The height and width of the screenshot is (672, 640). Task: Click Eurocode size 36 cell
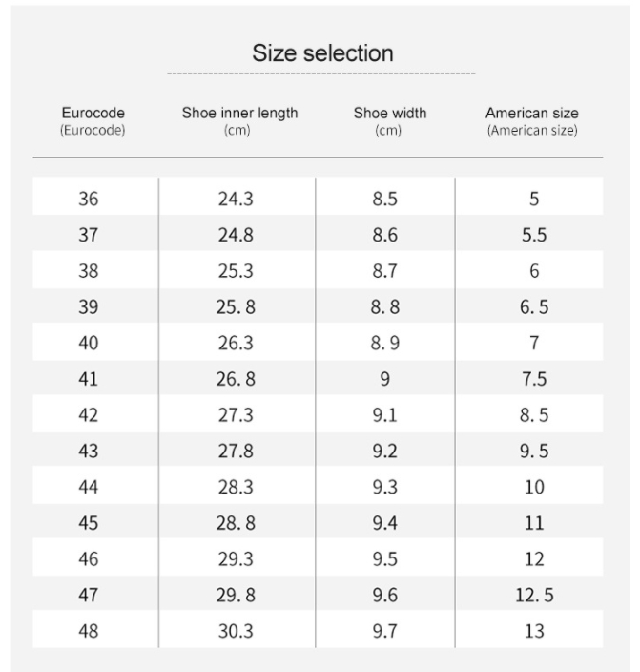(89, 199)
